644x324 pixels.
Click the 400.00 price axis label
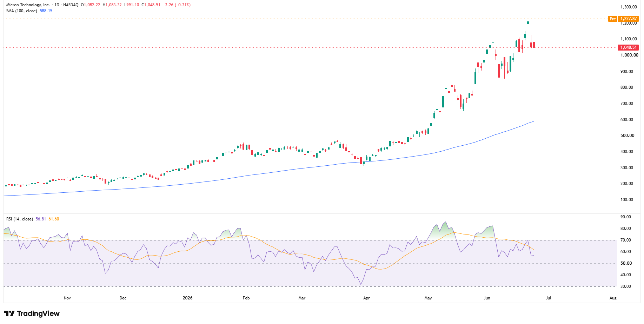[x=627, y=152]
